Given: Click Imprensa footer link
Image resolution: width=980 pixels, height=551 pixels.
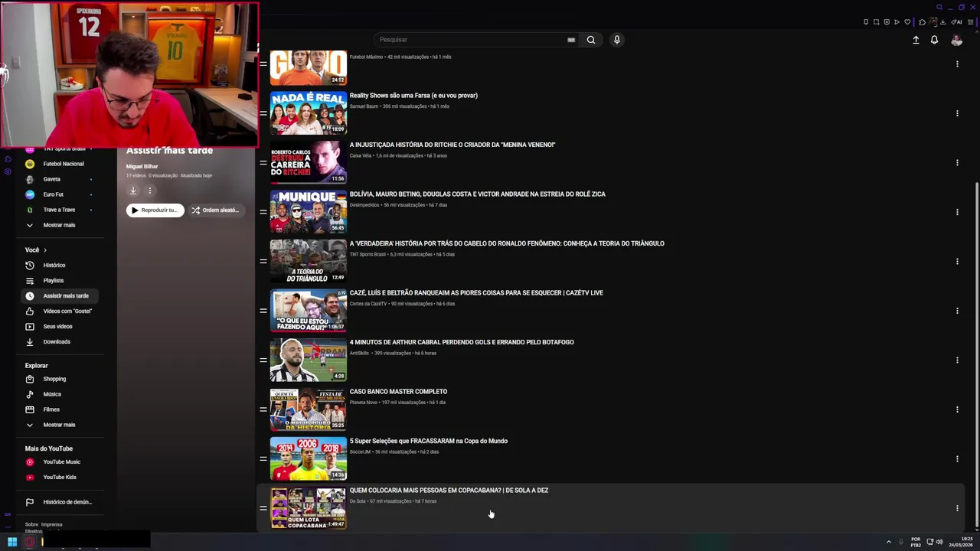Looking at the screenshot, I should [51, 525].
